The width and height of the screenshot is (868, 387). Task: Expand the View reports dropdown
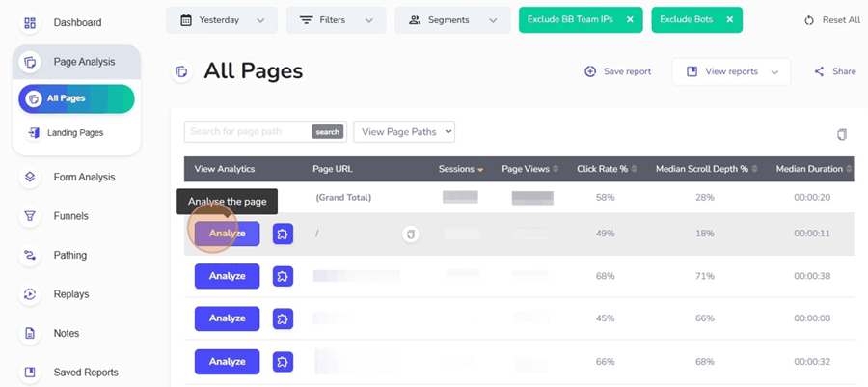(x=731, y=71)
